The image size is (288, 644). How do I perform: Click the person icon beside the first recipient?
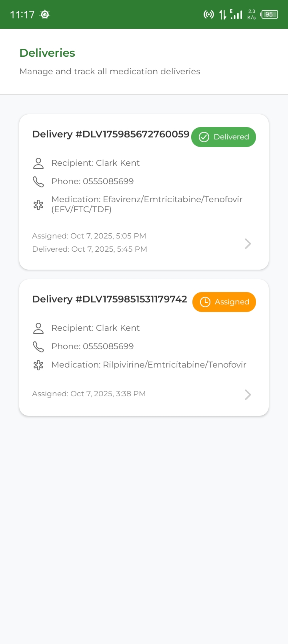pyautogui.click(x=38, y=163)
